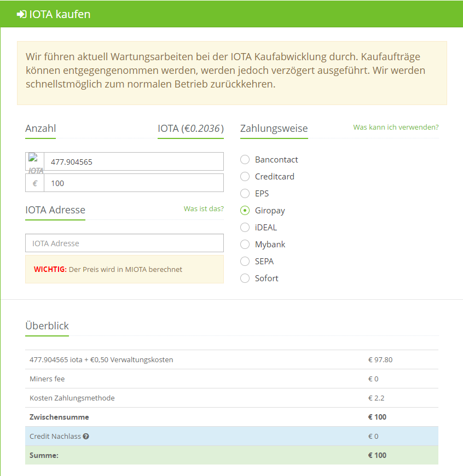Click the 'IOTA kaufen' header title
The height and width of the screenshot is (476, 463).
[x=60, y=14]
